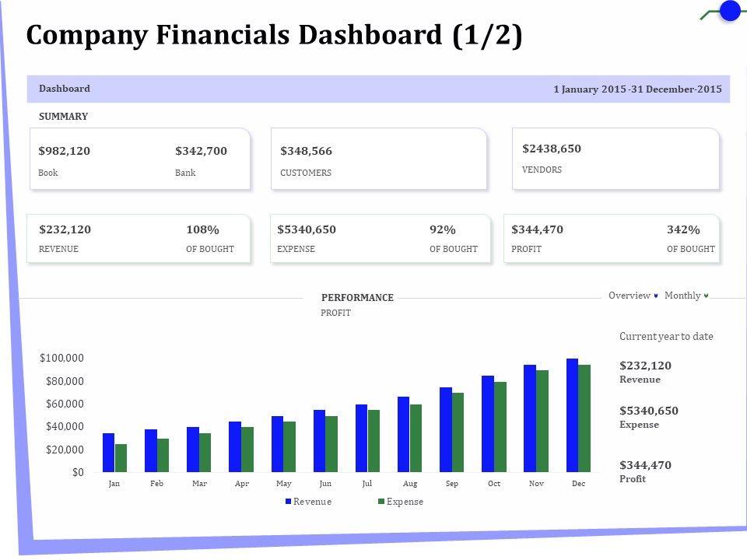Open the Overview dropdown
The width and height of the screenshot is (747, 560).
tap(633, 296)
